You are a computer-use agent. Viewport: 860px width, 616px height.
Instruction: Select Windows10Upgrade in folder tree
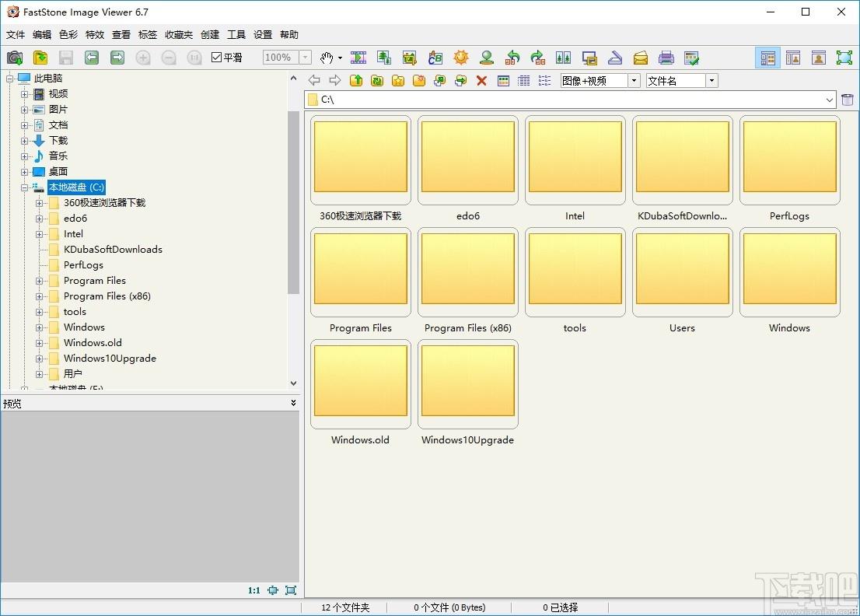coord(110,359)
